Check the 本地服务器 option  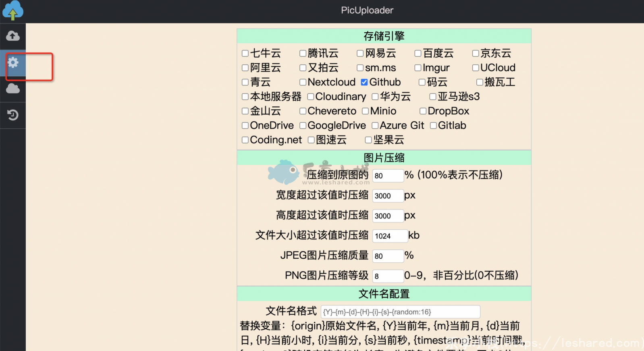pos(245,97)
